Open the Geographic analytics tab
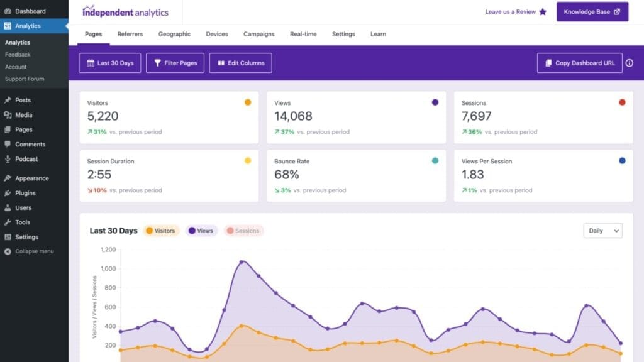This screenshot has width=644, height=362. [174, 34]
